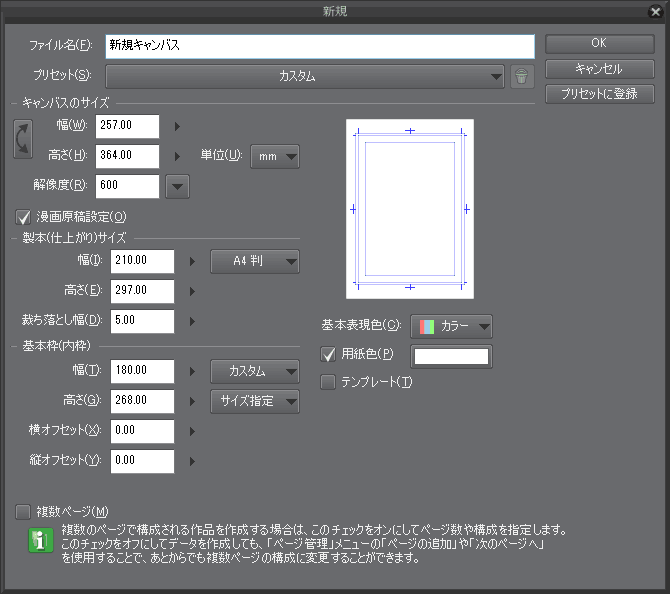This screenshot has width=670, height=594.
Task: Disable the 漫画原稿設定 checkbox
Action: (24, 216)
